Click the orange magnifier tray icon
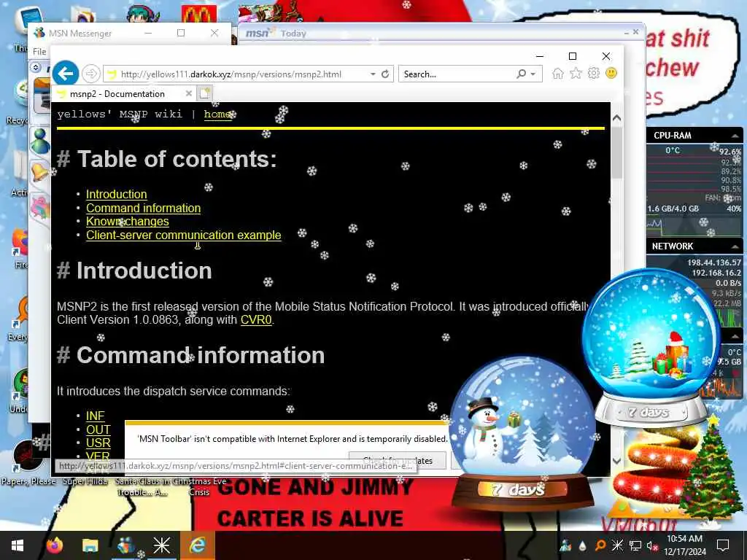Screen dimensions: 747x560 [600, 545]
